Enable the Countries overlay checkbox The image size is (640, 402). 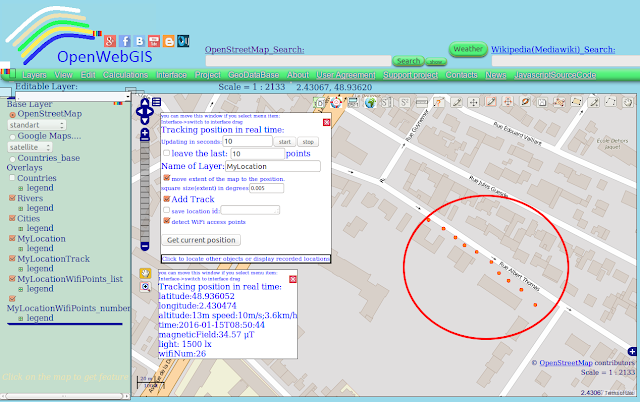click(12, 178)
